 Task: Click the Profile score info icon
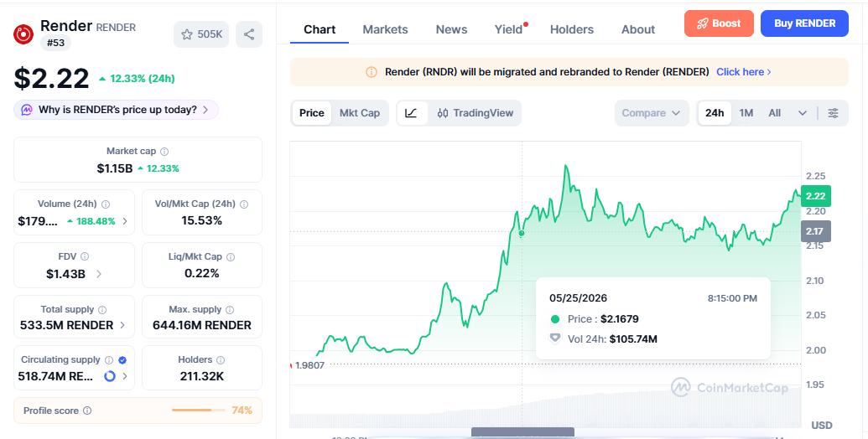coord(87,411)
